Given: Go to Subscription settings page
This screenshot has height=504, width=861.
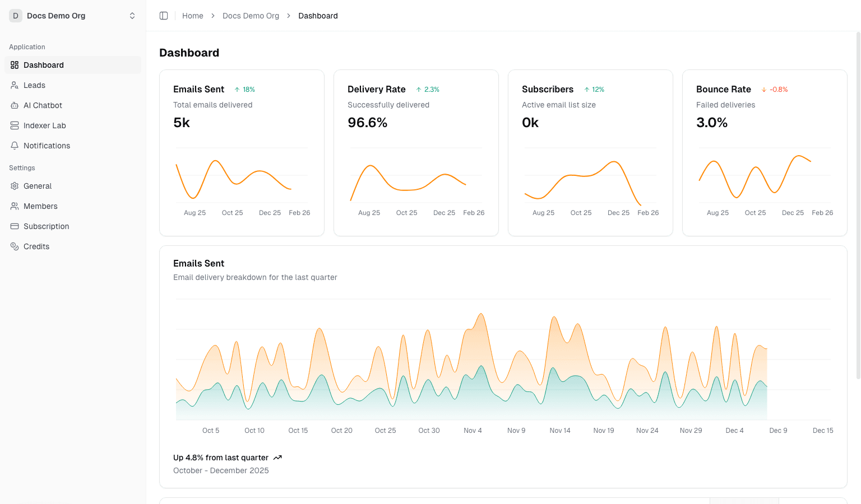Looking at the screenshot, I should (46, 226).
